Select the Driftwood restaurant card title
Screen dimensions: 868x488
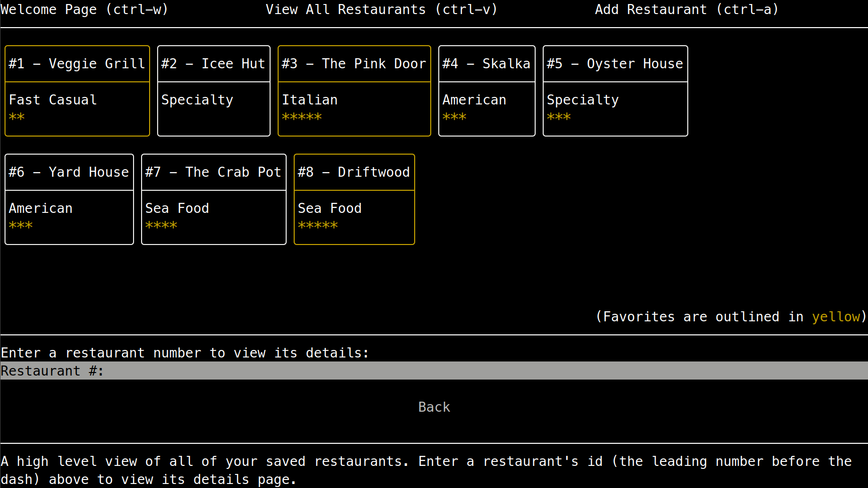pyautogui.click(x=354, y=172)
